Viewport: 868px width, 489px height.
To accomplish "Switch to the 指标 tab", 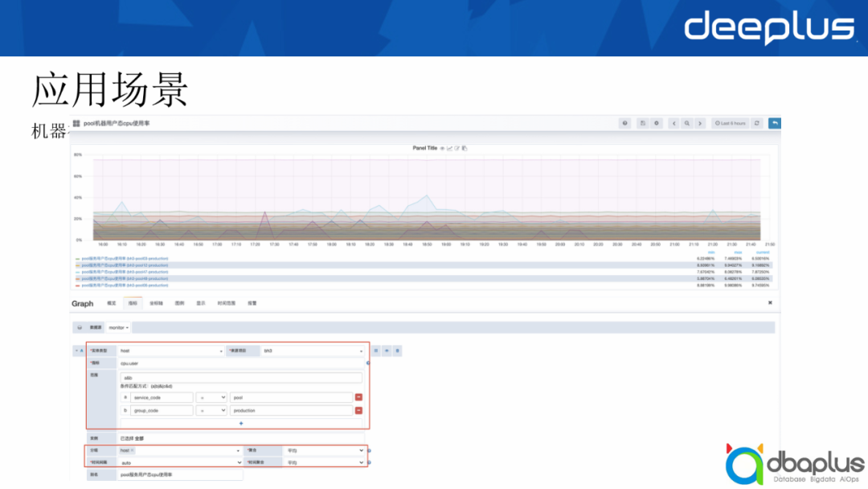I will (x=133, y=303).
